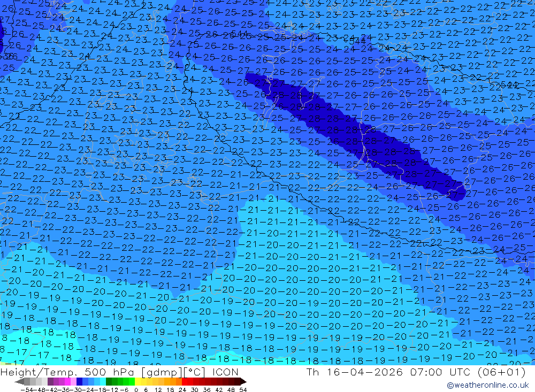This screenshot has width=535, height=392.
Task: Click the '-54' label at legend start
Action: point(27,390)
